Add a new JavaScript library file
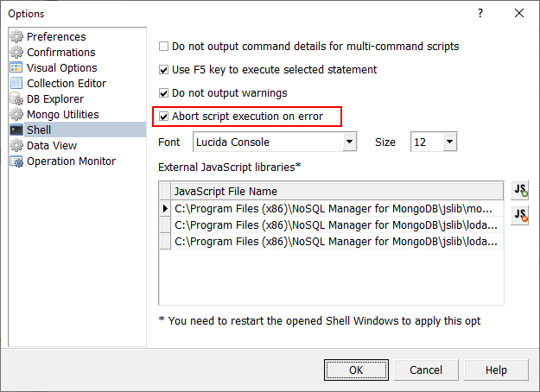 520,191
